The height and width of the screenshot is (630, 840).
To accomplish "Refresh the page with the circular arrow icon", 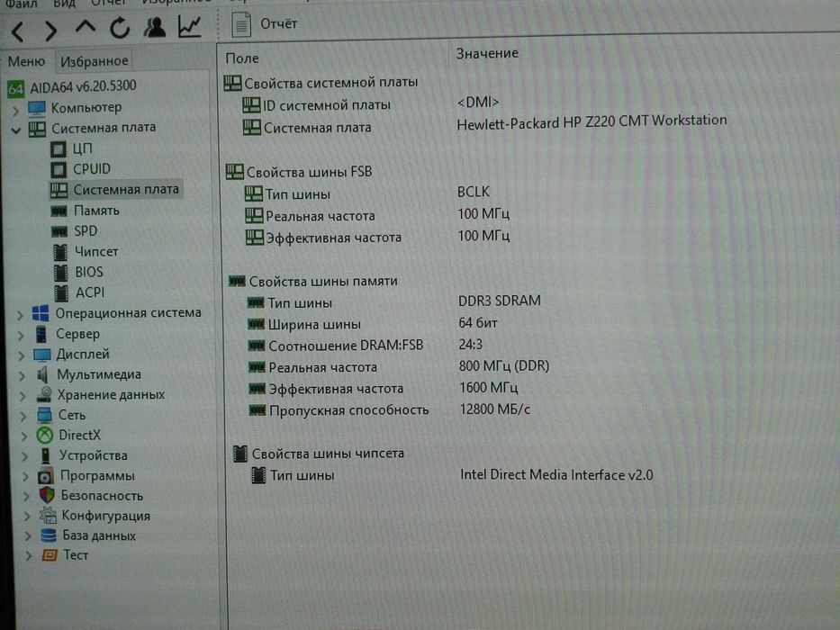I will (120, 27).
